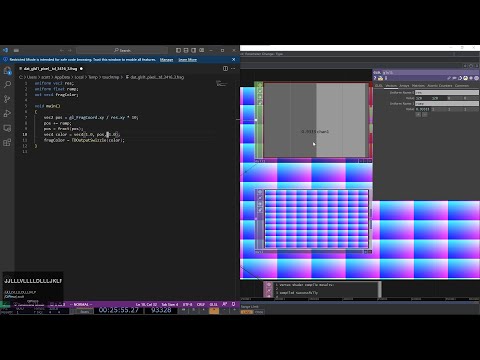Viewport: 480px width, 360px height.
Task: Click the AppData folder in the breadcrumb
Action: (62, 77)
